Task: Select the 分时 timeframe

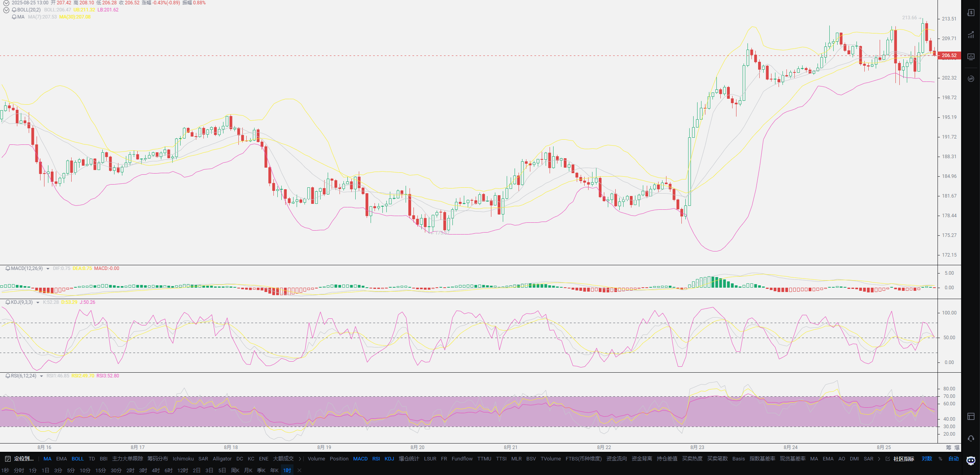Action: click(x=19, y=470)
